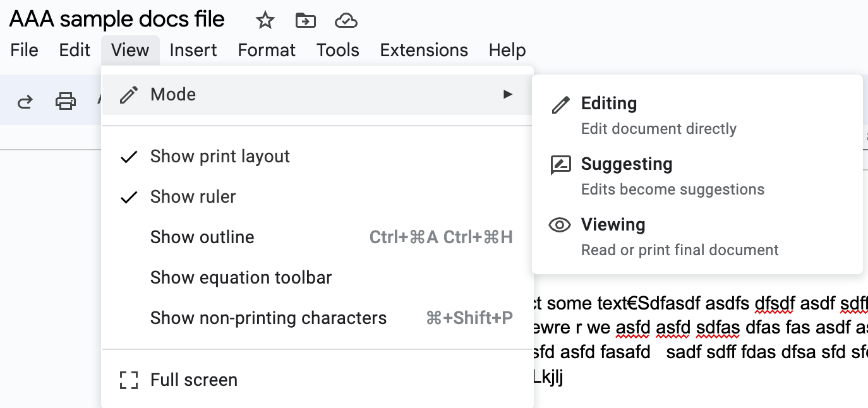The width and height of the screenshot is (868, 408).
Task: Click the Suggesting mode icon
Action: coord(560,165)
